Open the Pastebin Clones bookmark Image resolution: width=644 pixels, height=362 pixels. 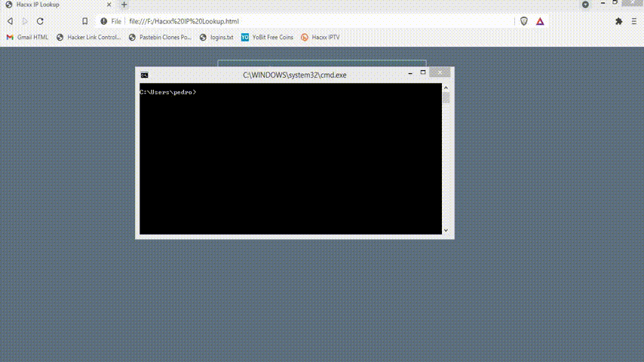(160, 37)
